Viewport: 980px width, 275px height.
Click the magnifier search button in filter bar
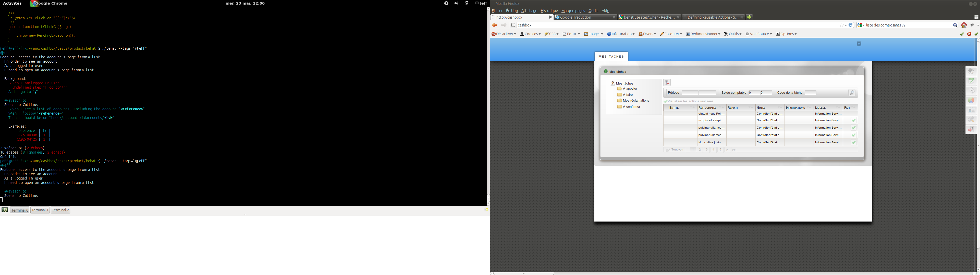point(852,93)
